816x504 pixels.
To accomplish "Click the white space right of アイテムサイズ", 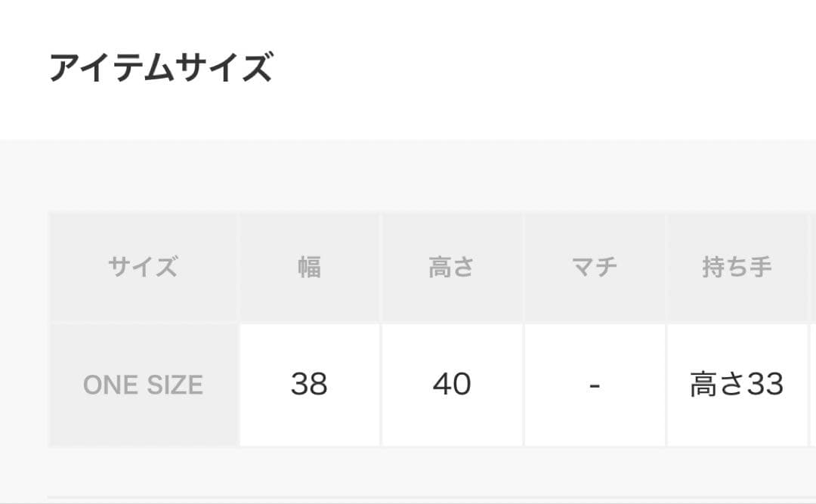I will click(529, 68).
